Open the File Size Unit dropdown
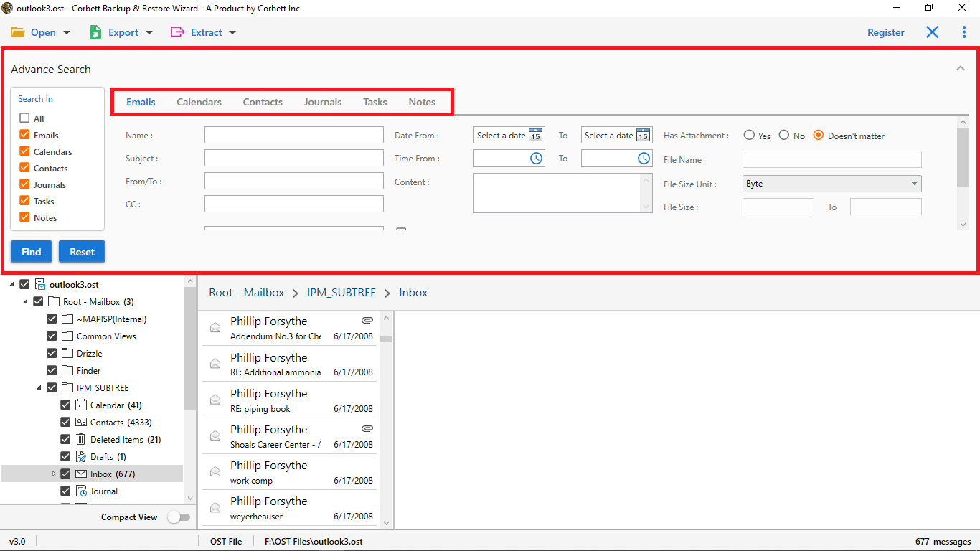This screenshot has width=980, height=551. [x=831, y=184]
